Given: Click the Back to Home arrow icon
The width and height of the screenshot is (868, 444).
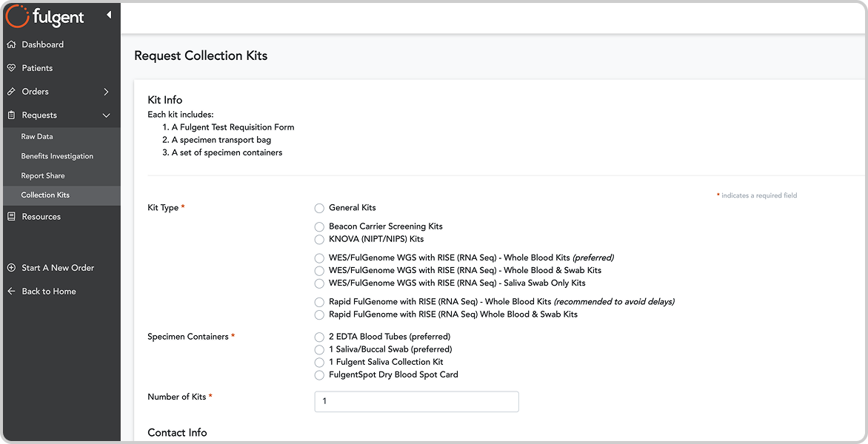Looking at the screenshot, I should [12, 291].
